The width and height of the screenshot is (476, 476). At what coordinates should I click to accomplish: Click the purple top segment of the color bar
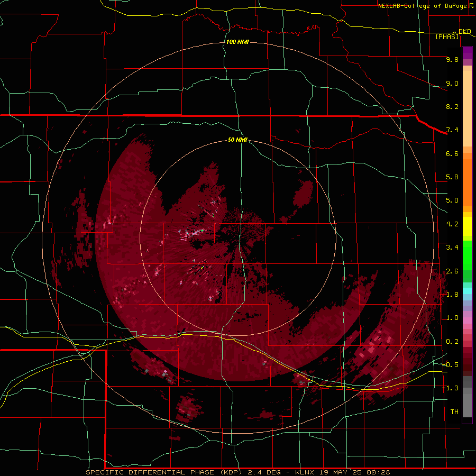pos(467,53)
